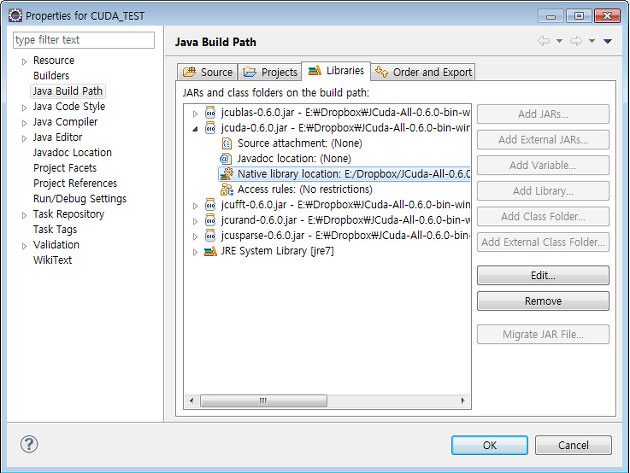Select WikiText in the tree
630x473 pixels.
tap(52, 260)
